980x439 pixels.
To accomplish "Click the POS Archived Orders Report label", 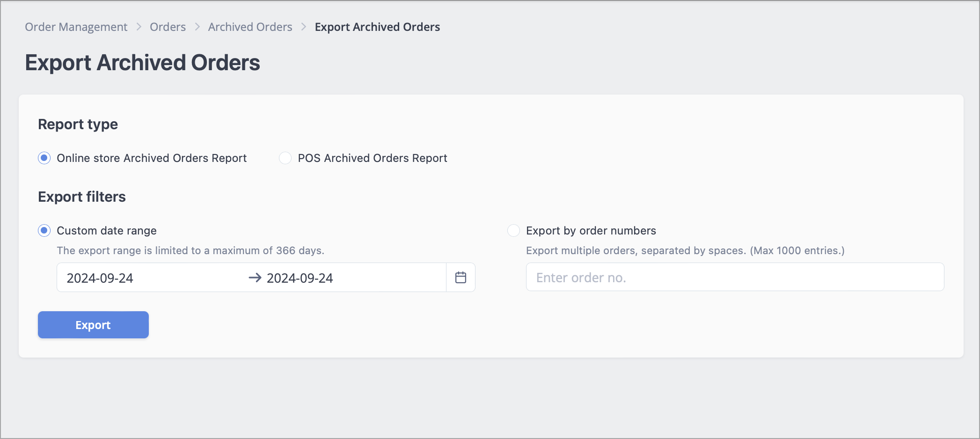I will (373, 158).
